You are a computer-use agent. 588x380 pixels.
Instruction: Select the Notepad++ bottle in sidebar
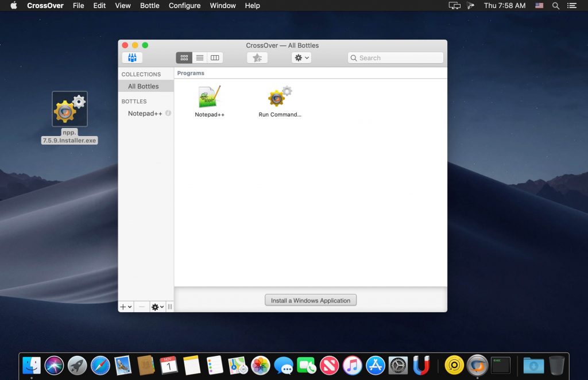point(145,113)
